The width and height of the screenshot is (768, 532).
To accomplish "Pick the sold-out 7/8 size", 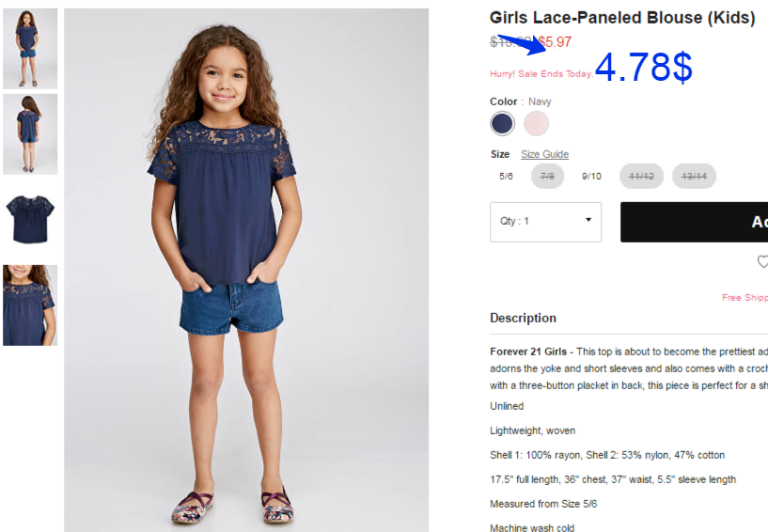I will [x=547, y=177].
